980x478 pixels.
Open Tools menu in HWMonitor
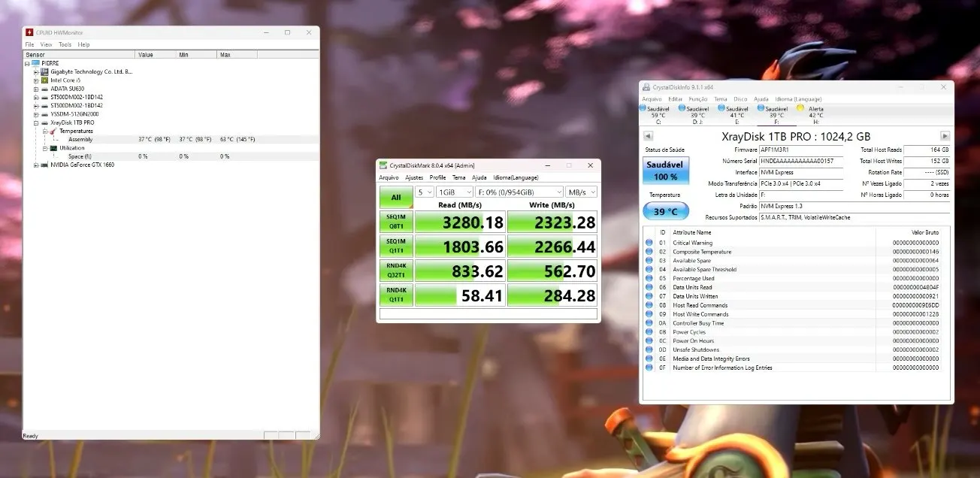[65, 44]
